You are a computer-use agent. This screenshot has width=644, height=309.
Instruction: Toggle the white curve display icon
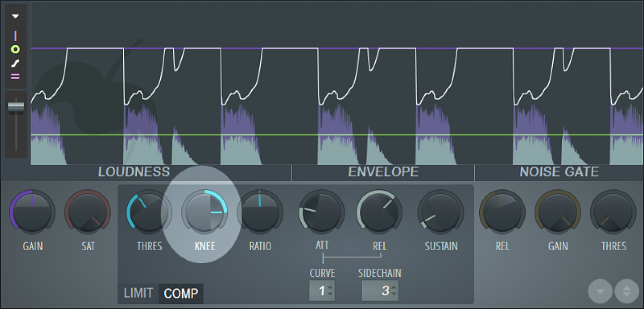pyautogui.click(x=16, y=63)
